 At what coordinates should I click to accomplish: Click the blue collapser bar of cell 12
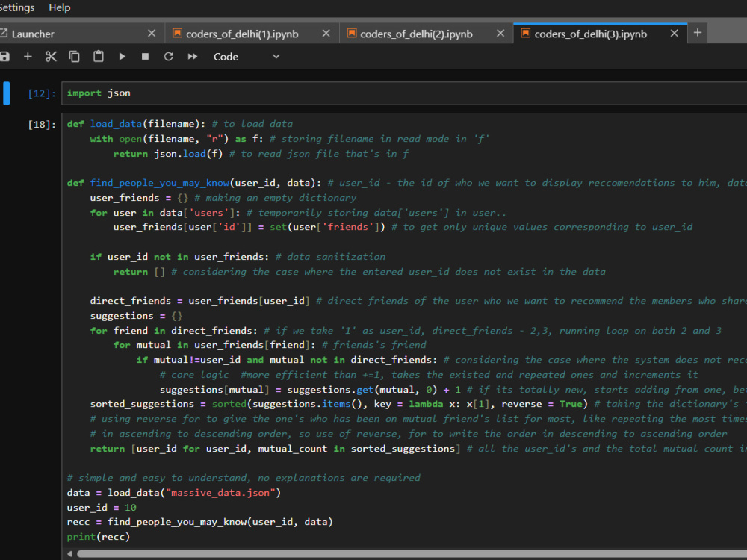(x=6, y=93)
